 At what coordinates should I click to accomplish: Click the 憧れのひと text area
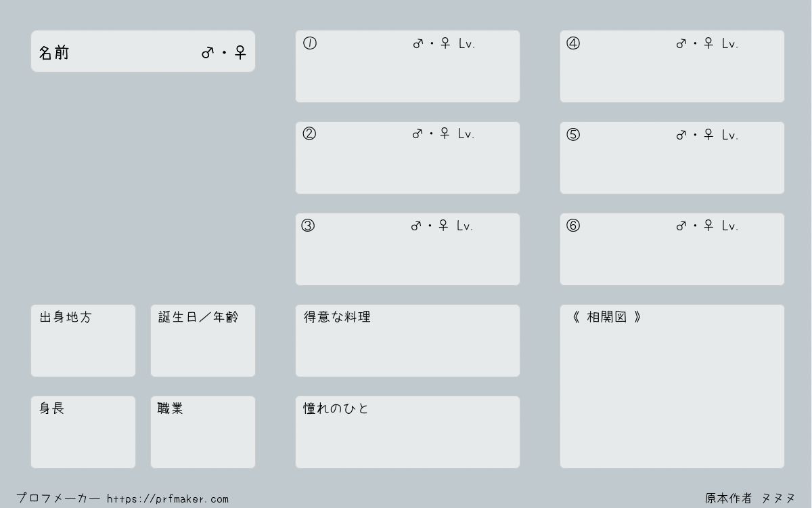tap(407, 432)
